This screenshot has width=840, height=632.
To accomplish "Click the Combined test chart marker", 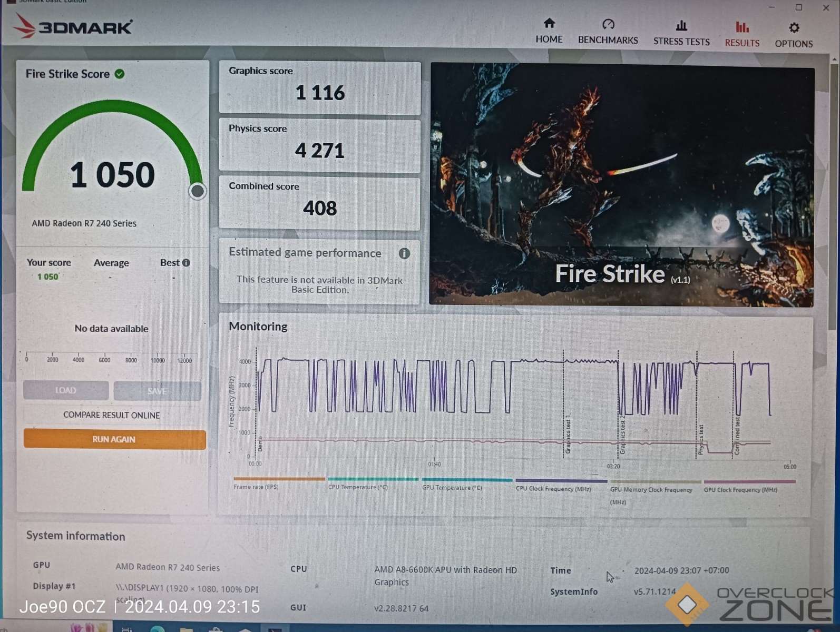I will point(737,436).
